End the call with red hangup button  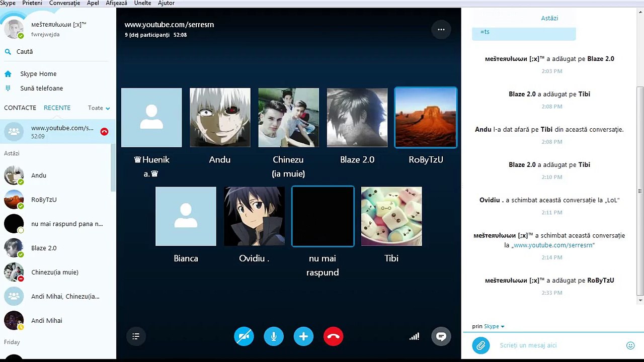[x=333, y=336]
